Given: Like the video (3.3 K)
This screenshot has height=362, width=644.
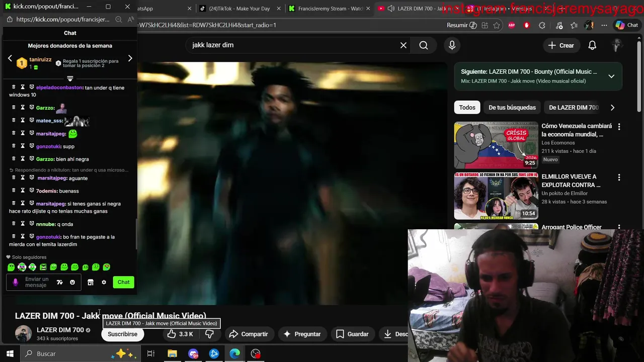Looking at the screenshot, I should (x=181, y=334).
